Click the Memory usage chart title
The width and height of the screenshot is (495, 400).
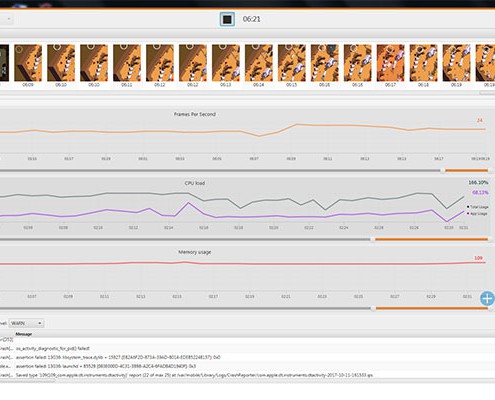point(195,252)
